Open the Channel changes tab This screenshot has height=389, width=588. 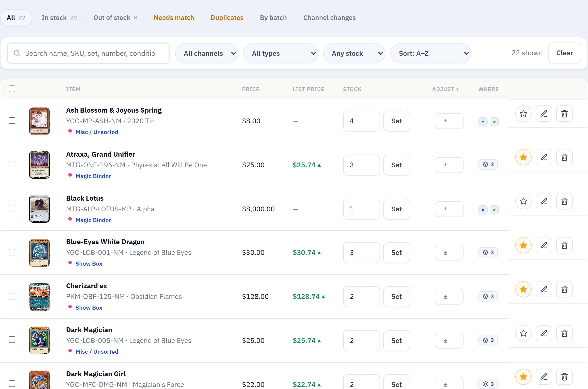pyautogui.click(x=329, y=18)
